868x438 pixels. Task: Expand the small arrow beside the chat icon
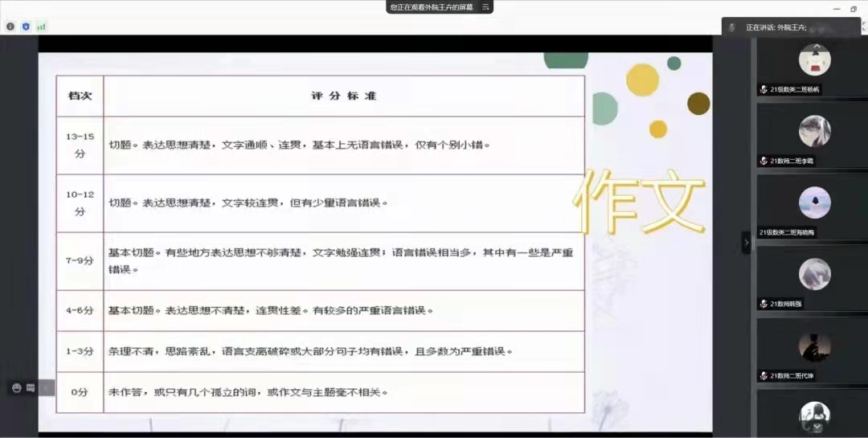[46, 387]
